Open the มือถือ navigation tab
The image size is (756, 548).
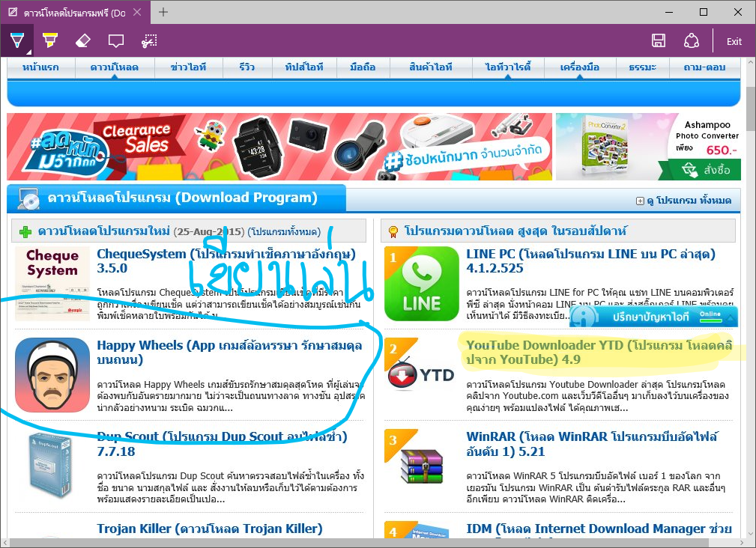click(x=363, y=67)
